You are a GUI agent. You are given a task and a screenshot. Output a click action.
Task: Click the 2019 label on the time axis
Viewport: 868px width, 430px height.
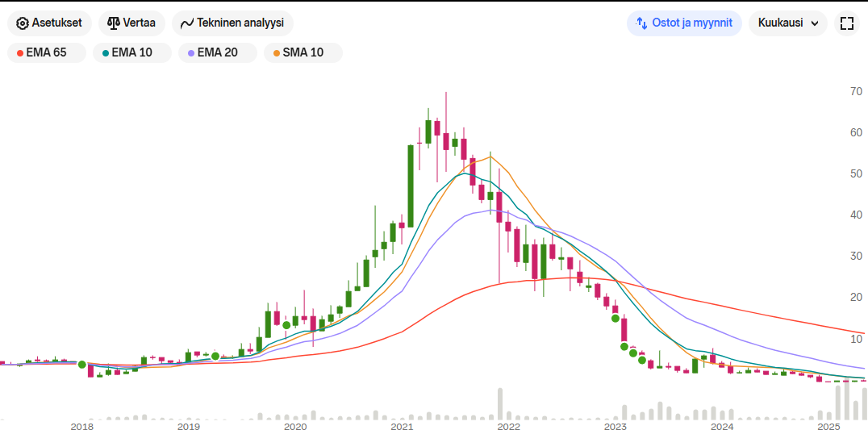pos(188,426)
